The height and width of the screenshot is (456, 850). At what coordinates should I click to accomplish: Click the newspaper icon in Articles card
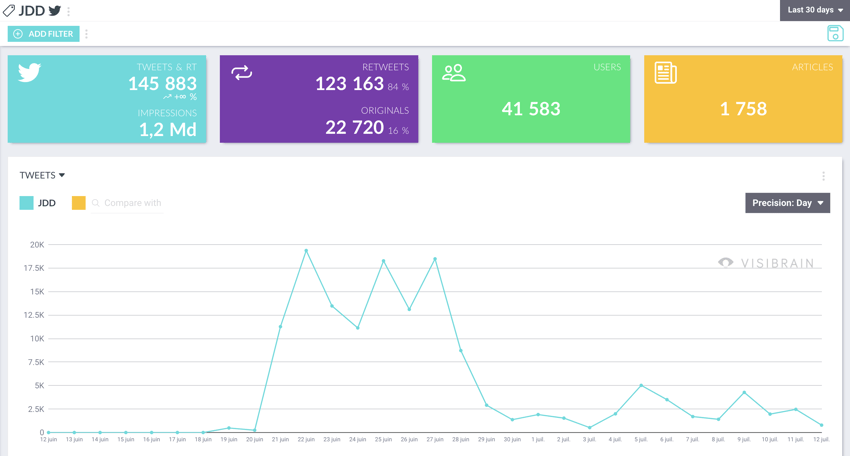665,73
